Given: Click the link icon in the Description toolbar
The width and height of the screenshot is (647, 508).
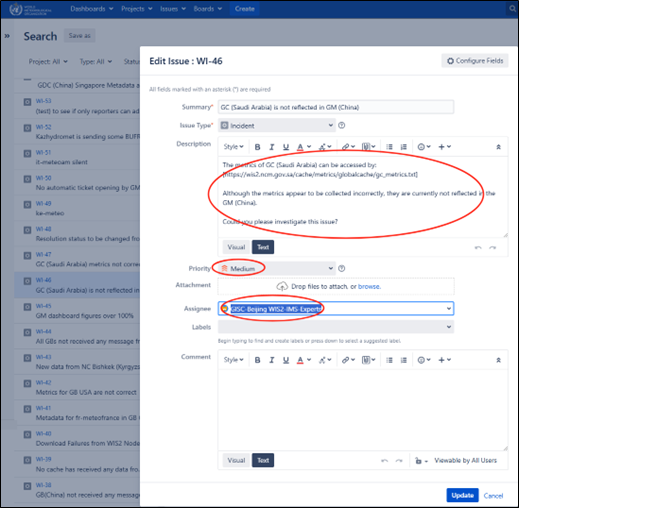Looking at the screenshot, I should [345, 146].
